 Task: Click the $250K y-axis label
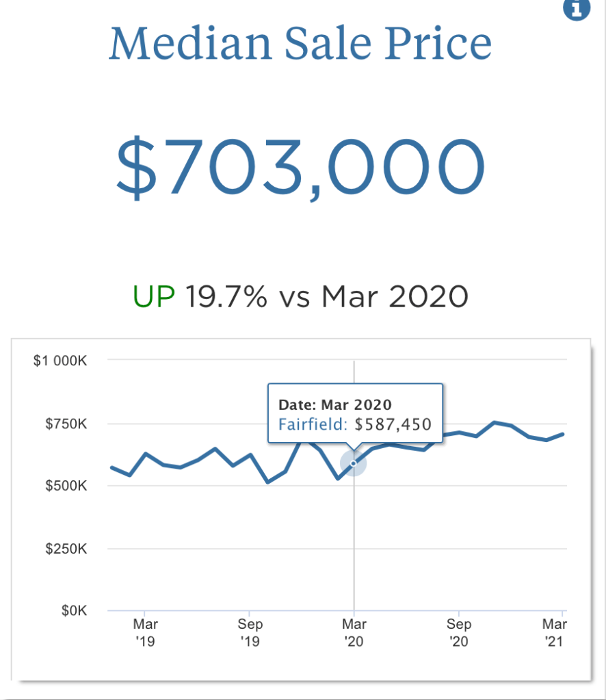66,549
